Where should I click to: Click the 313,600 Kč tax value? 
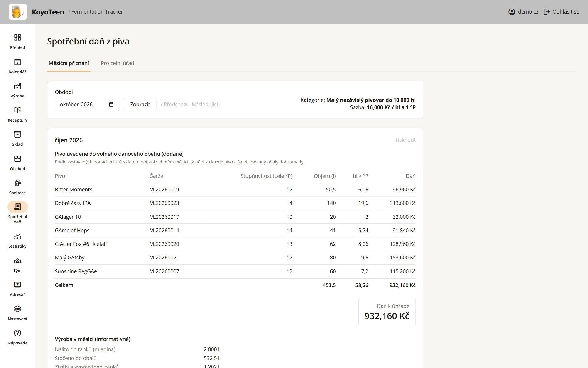click(x=402, y=203)
